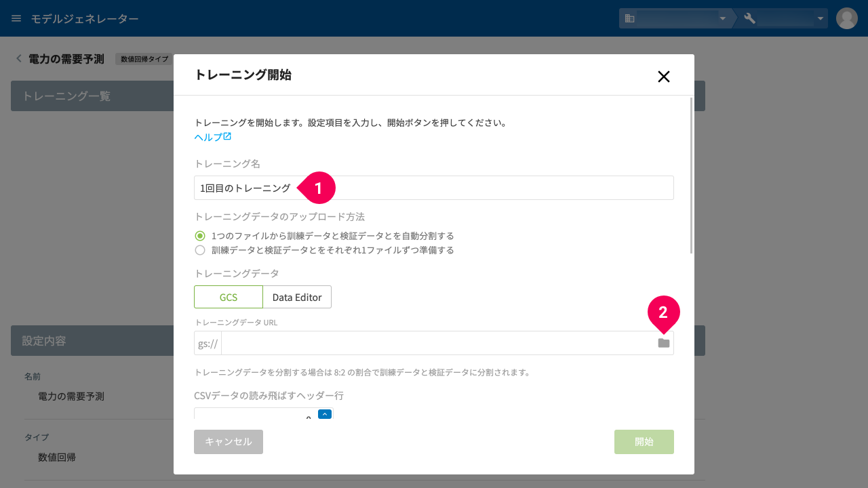Open the user account avatar menu

click(x=847, y=18)
